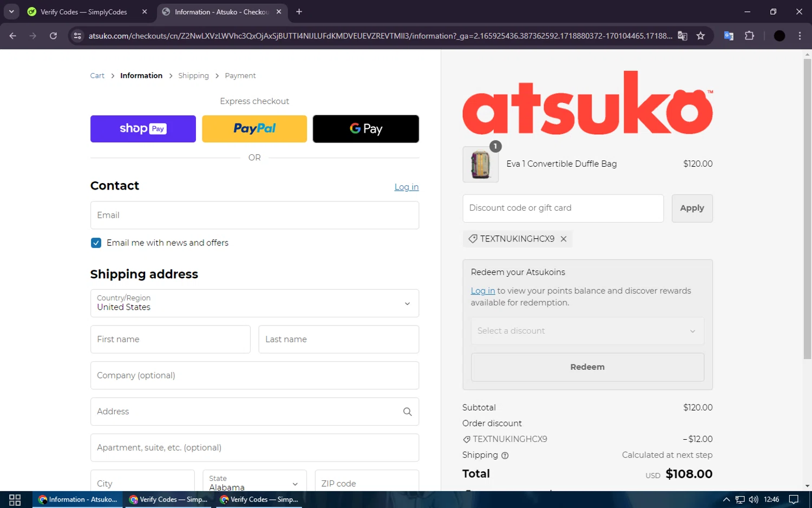Focus Discount code or gift card field
812x508 pixels.
[563, 209]
